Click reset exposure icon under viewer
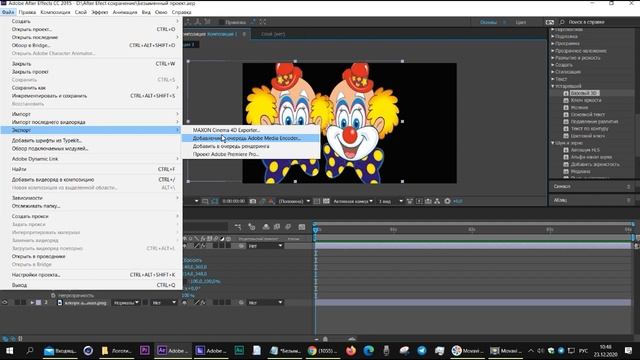The height and width of the screenshot is (360, 640). tap(447, 201)
